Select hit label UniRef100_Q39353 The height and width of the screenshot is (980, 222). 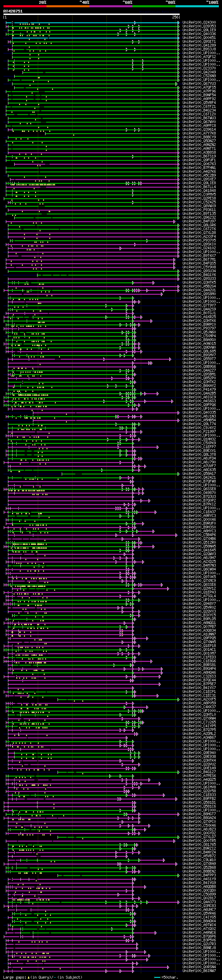click(199, 26)
